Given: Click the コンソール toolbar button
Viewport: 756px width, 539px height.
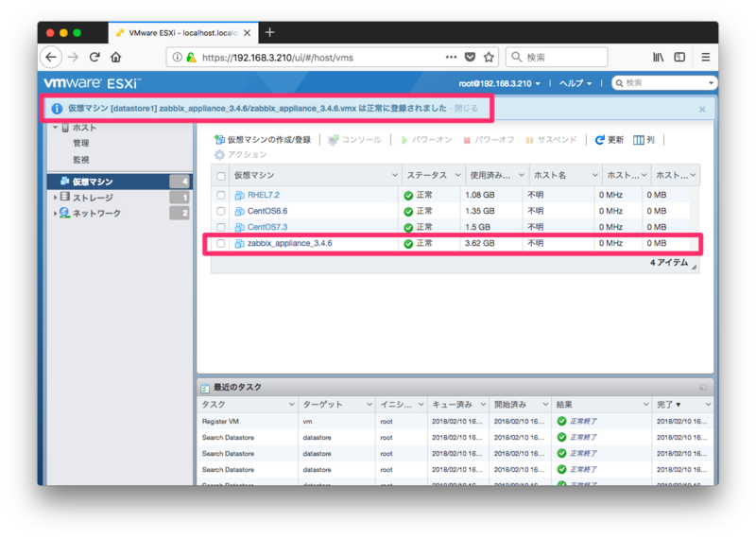Looking at the screenshot, I should click(355, 140).
